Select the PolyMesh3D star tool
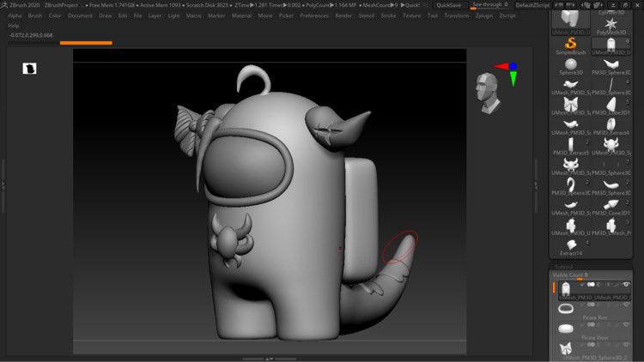 (x=611, y=25)
